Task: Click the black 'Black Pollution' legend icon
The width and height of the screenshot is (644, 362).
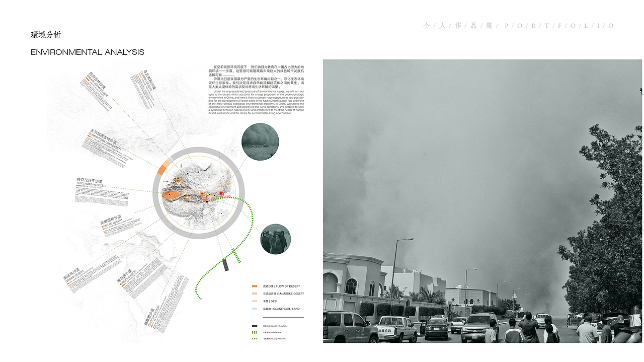Action: point(255,326)
